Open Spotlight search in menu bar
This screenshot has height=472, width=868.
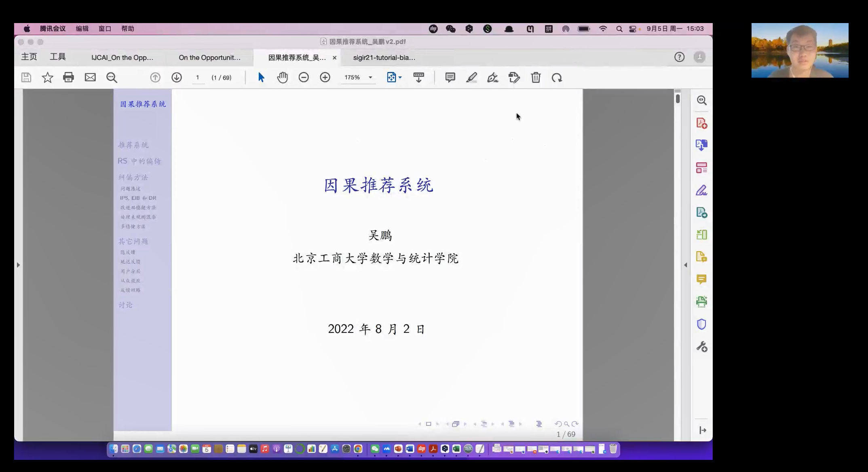(619, 29)
